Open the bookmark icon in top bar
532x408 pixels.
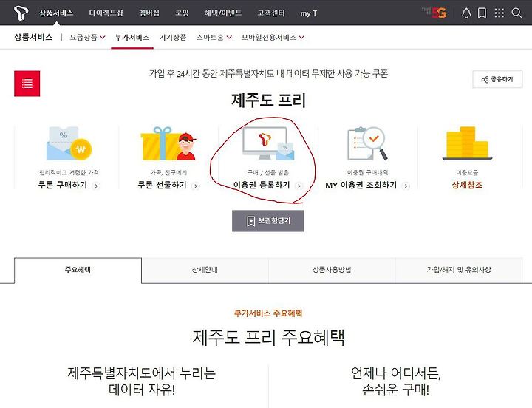tap(482, 13)
